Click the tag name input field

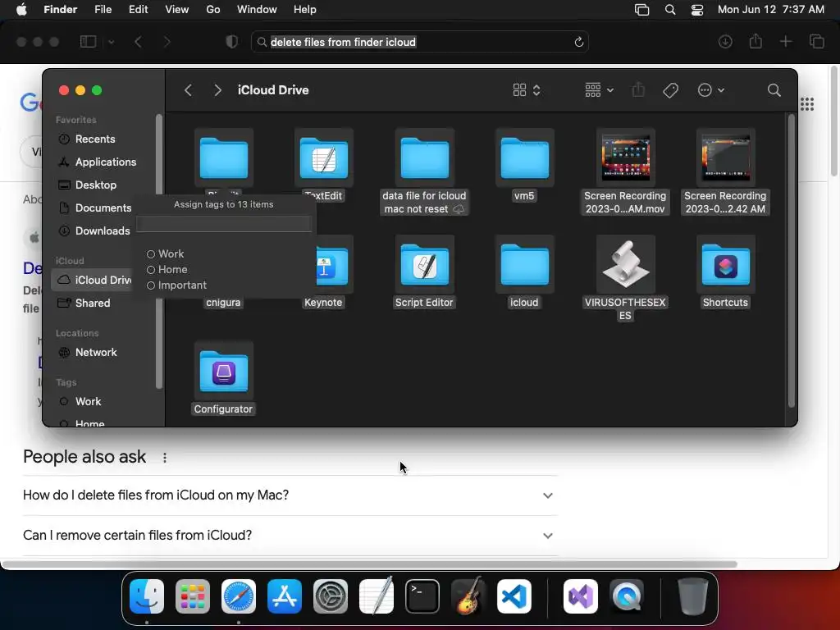224,223
